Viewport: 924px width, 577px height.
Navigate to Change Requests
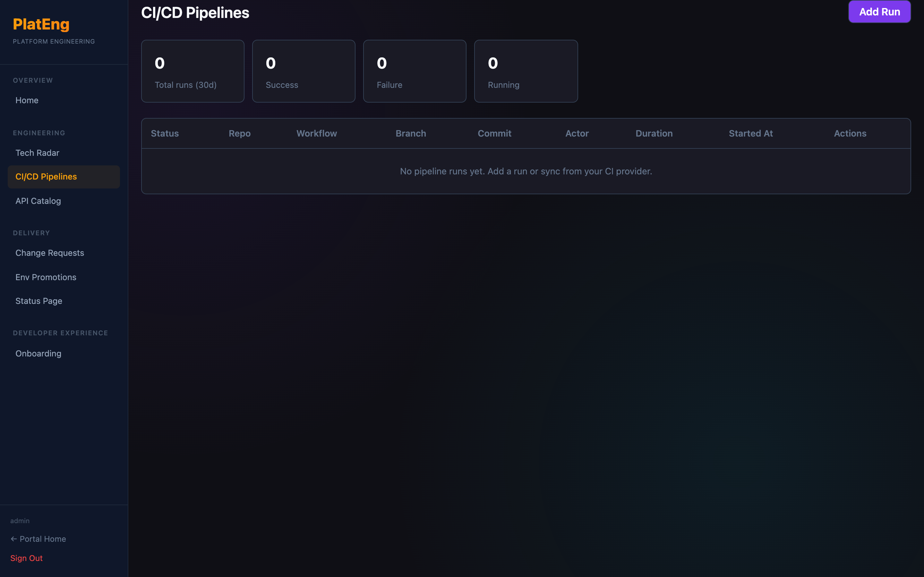(50, 253)
